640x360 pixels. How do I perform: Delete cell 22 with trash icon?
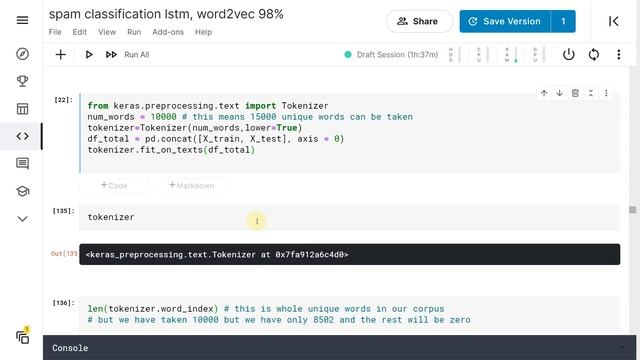tap(575, 93)
